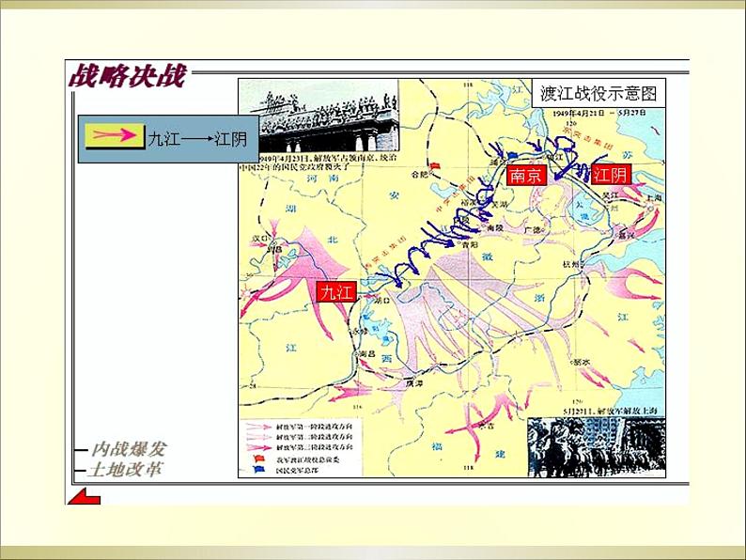Viewport: 746px width, 560px height.
Task: Click the red 南京 label on map
Action: coord(526,175)
